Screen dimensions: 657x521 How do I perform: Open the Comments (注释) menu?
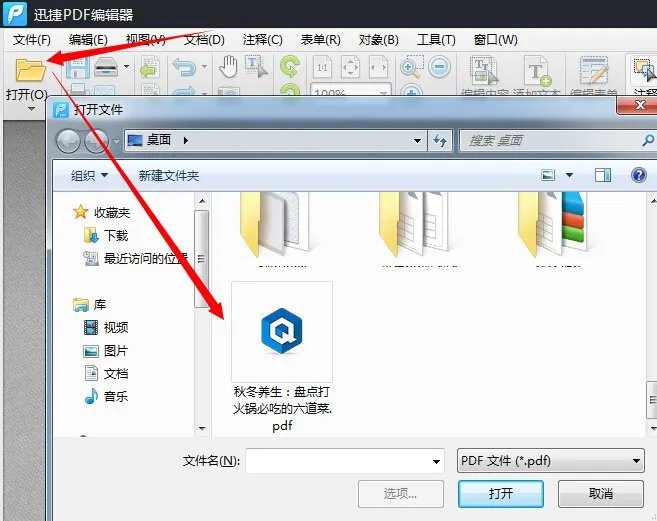coord(262,40)
